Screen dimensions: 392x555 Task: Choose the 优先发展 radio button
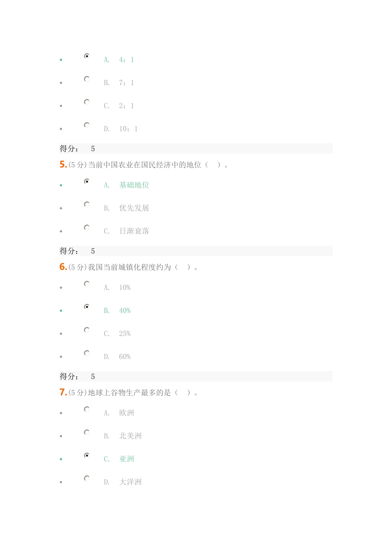tap(87, 204)
